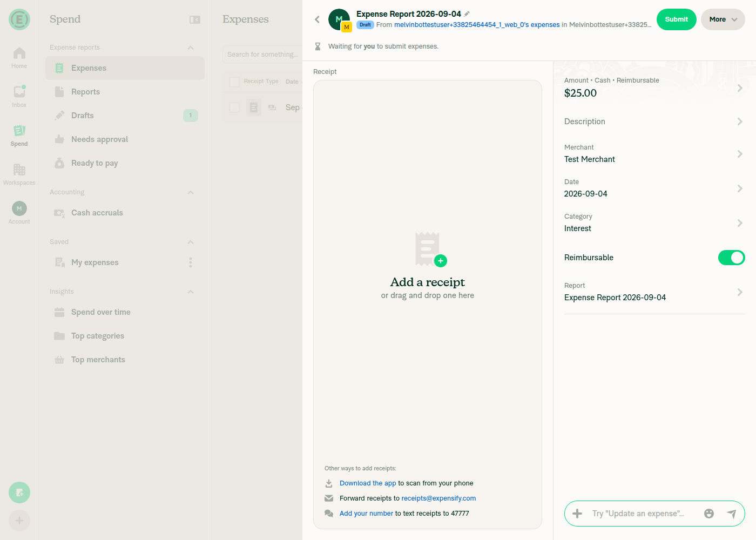The image size is (756, 540).
Task: Click the chat bubbles icon beside Add your number
Action: 329,514
